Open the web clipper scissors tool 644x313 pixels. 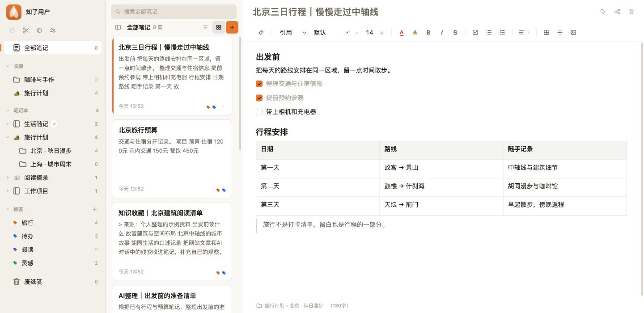(26, 30)
